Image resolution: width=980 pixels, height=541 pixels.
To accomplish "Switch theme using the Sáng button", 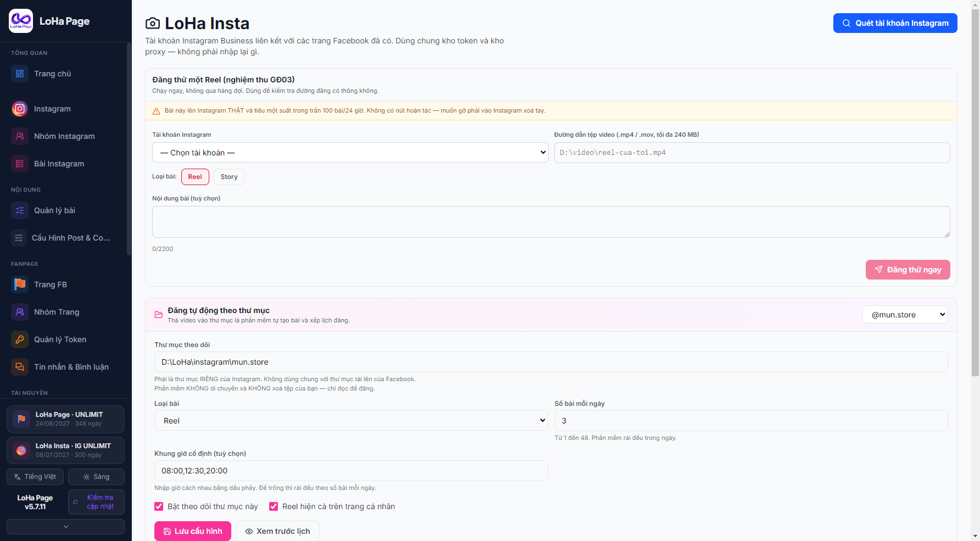I will point(96,477).
